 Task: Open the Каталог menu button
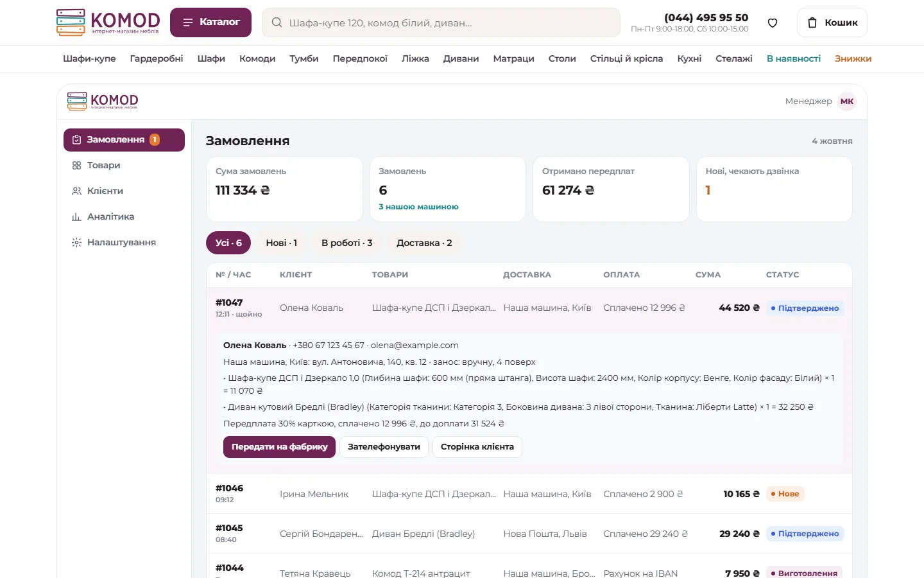coord(210,22)
